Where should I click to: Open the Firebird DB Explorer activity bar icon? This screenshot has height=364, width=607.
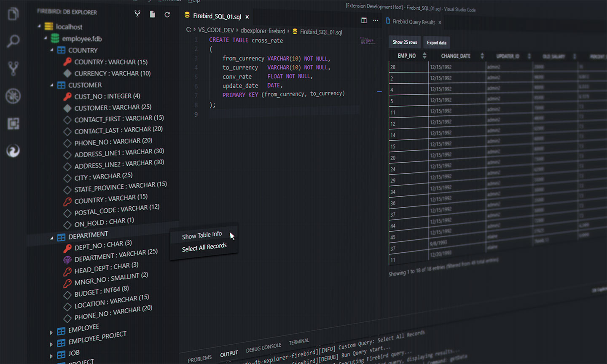click(x=13, y=150)
